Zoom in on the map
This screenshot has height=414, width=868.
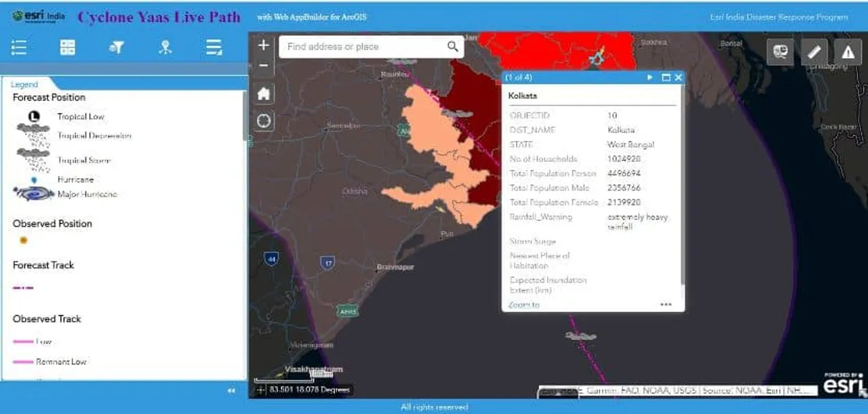264,45
